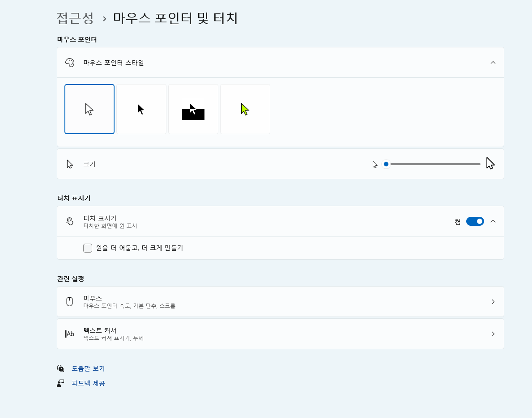Click the text cursor icon beside 텍스트 커서
The height and width of the screenshot is (418, 532).
point(69,334)
